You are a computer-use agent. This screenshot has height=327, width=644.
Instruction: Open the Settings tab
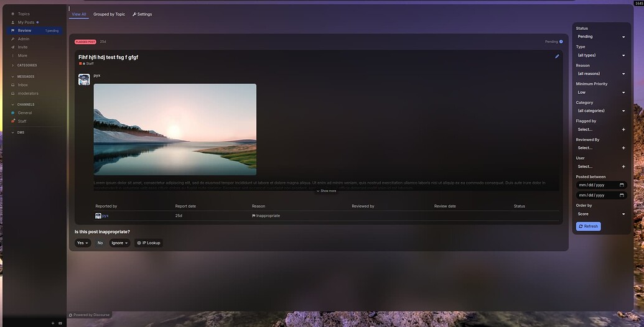click(x=142, y=14)
